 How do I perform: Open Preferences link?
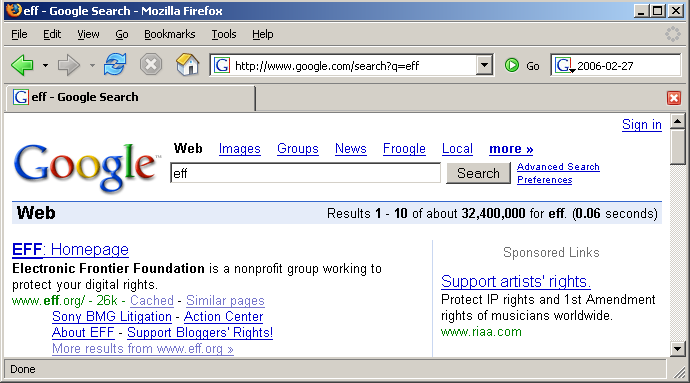[544, 180]
